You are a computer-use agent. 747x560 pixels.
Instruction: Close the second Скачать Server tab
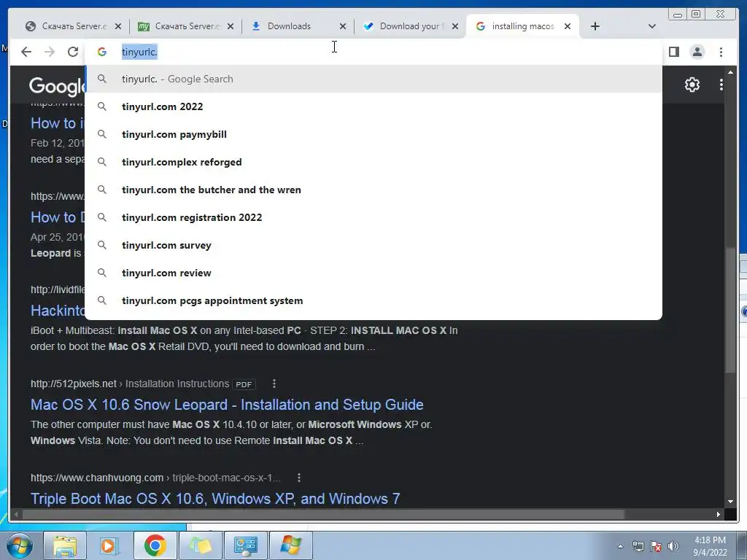point(231,26)
